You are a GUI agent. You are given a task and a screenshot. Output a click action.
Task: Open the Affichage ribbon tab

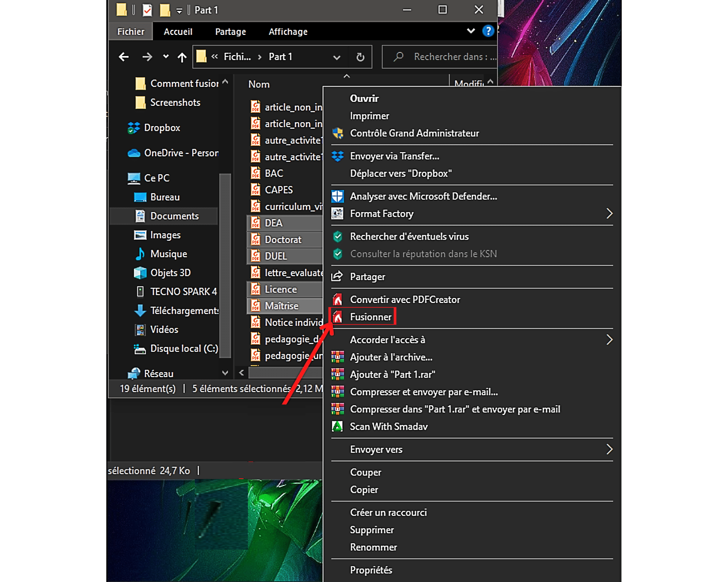tap(288, 32)
